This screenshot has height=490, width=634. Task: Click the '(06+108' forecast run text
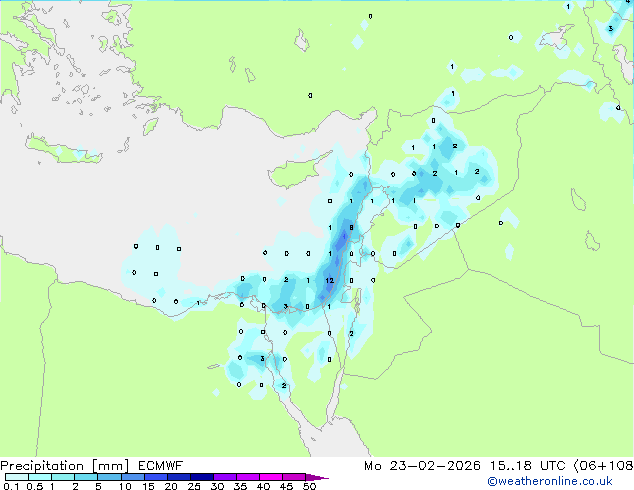(x=603, y=466)
